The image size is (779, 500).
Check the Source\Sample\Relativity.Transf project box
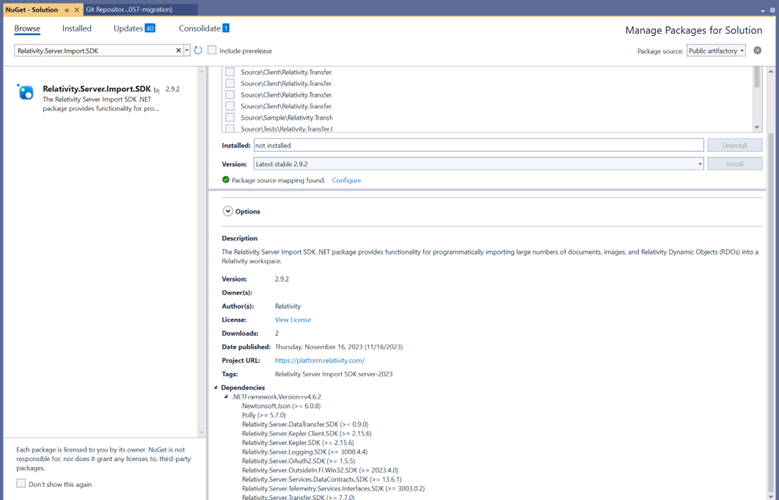tap(230, 117)
